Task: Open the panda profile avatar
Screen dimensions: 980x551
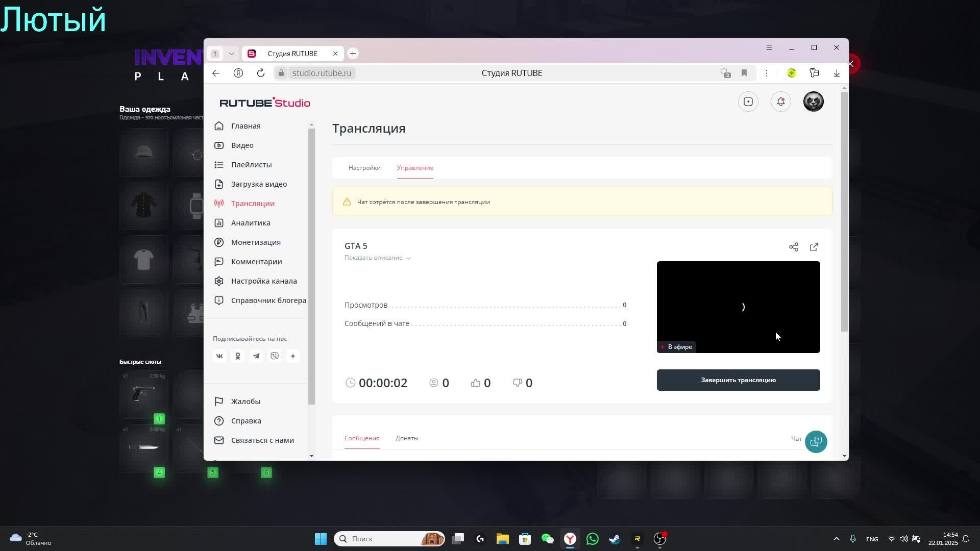Action: [813, 102]
